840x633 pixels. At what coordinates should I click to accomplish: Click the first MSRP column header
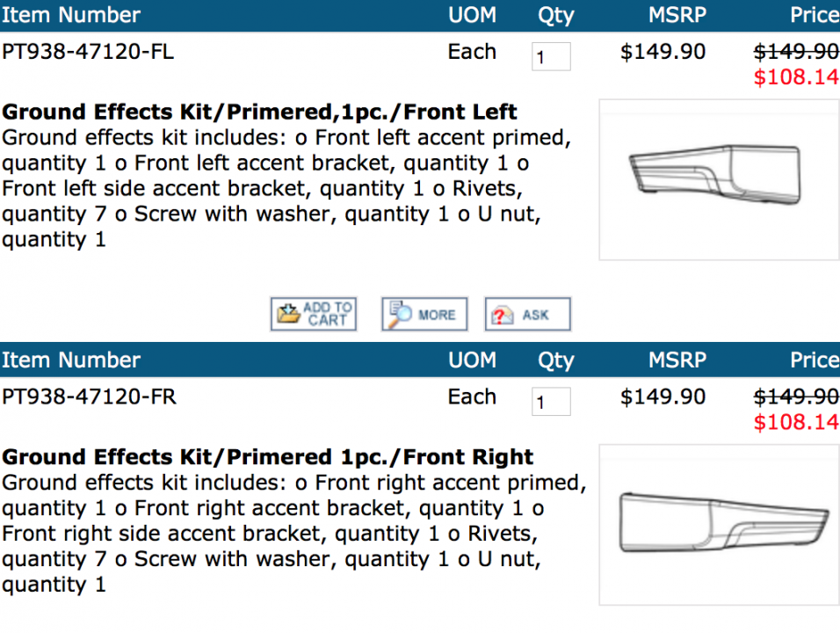click(x=677, y=15)
